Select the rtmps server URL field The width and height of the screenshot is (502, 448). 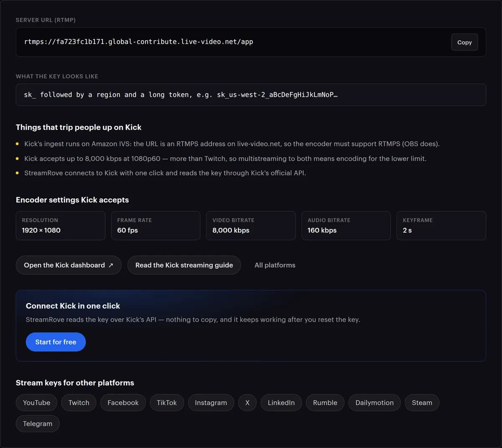coord(251,42)
